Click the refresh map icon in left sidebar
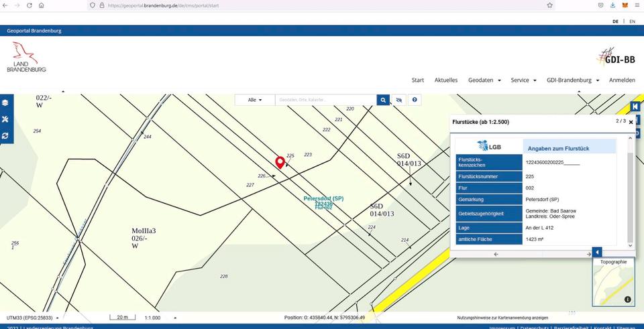The width and height of the screenshot is (644, 329). tap(5, 135)
